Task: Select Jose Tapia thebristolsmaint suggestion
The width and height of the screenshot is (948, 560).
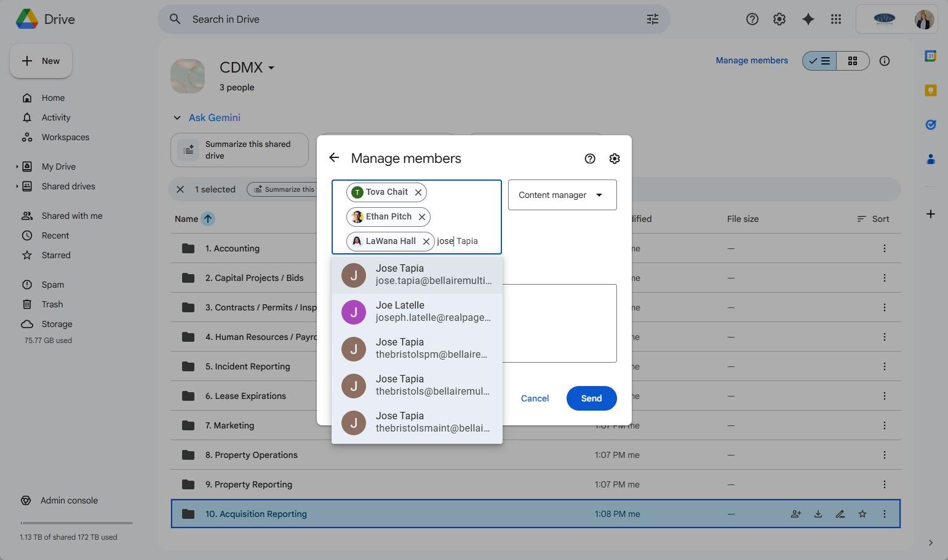Action: (x=417, y=422)
